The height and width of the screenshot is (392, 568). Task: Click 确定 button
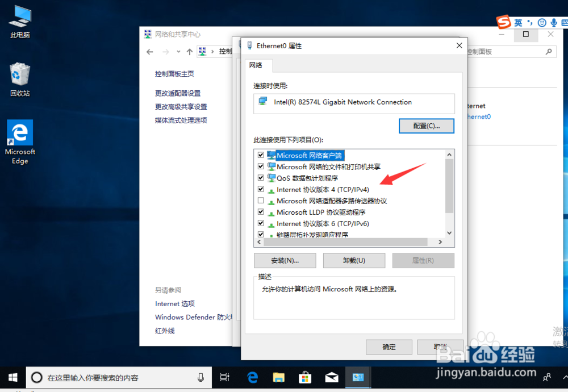(x=389, y=347)
